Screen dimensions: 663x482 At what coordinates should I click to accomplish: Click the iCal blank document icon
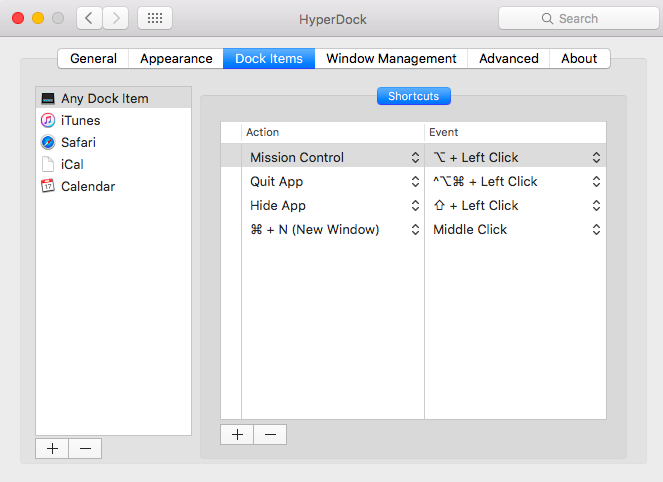(x=48, y=164)
